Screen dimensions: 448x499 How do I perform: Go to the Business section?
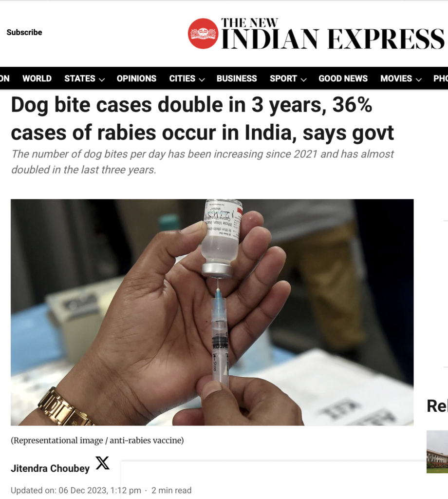(x=237, y=78)
